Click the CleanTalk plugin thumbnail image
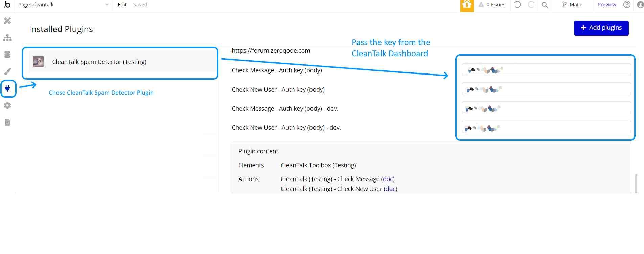Screen dimensions: 644x254 (x=38, y=61)
